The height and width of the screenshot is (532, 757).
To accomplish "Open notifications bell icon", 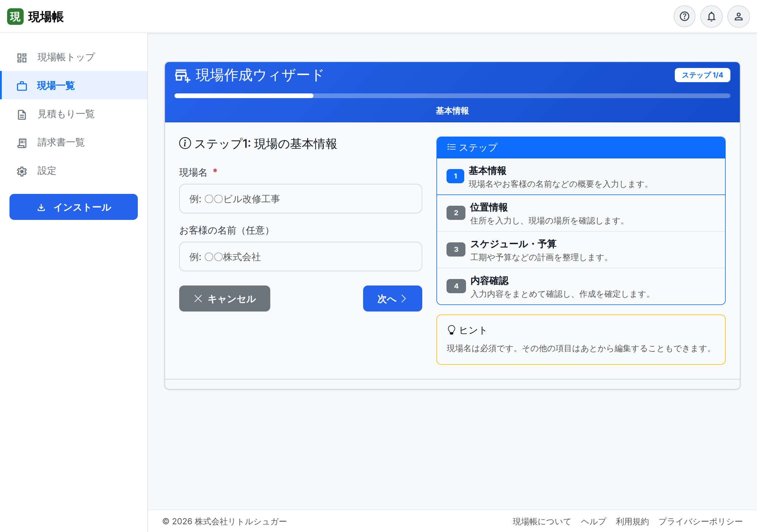I will (711, 17).
